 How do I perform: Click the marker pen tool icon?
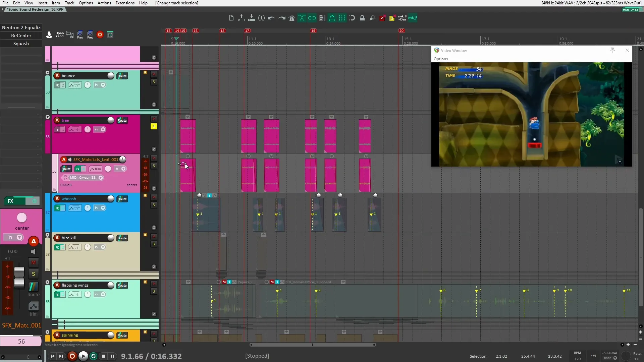click(x=372, y=18)
